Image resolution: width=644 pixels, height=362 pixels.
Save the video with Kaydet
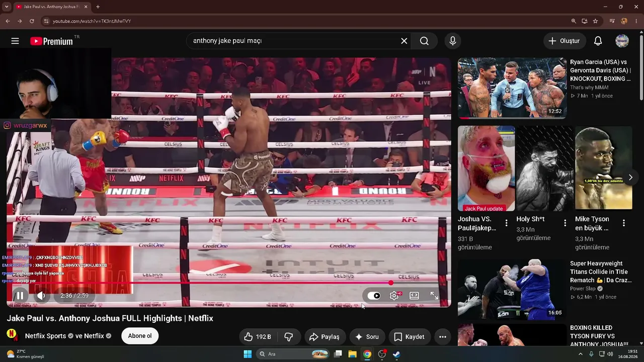tap(409, 337)
